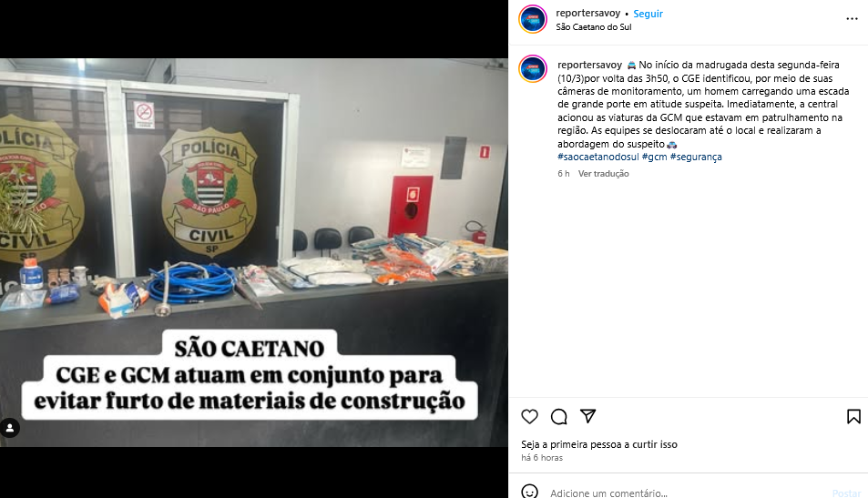Share the post with the paper plane icon
Screen dimensions: 868x498
587,416
